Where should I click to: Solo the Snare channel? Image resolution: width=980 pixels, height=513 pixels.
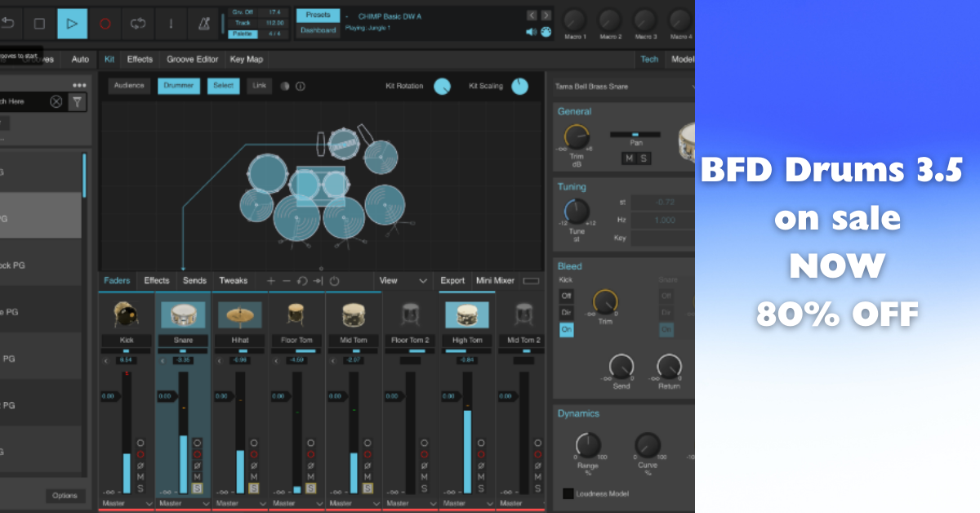coord(197,488)
